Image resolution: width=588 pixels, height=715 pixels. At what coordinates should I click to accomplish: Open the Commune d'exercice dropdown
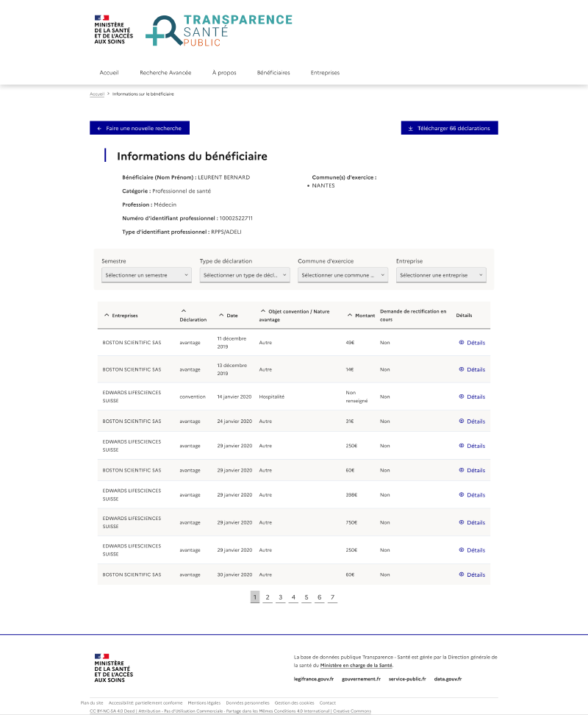[343, 274]
